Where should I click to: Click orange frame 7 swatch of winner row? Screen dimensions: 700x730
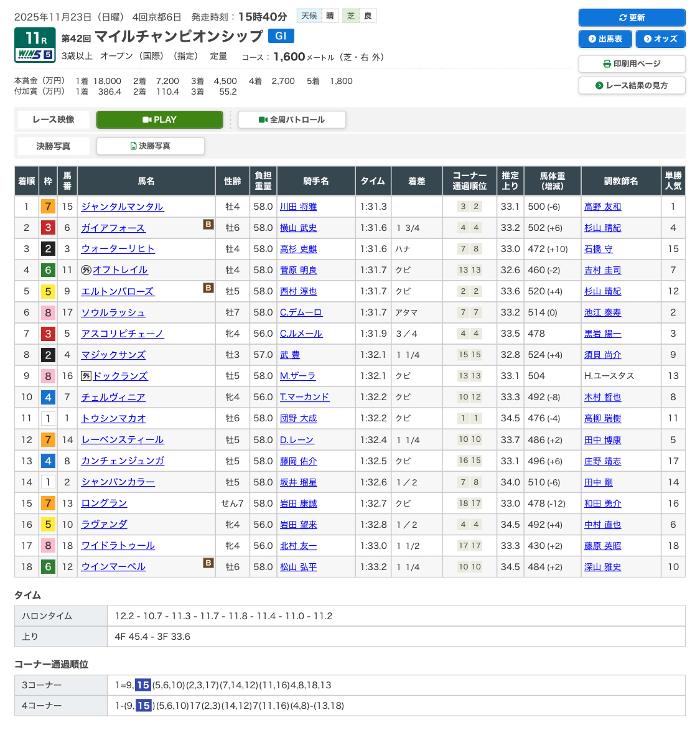[x=48, y=207]
